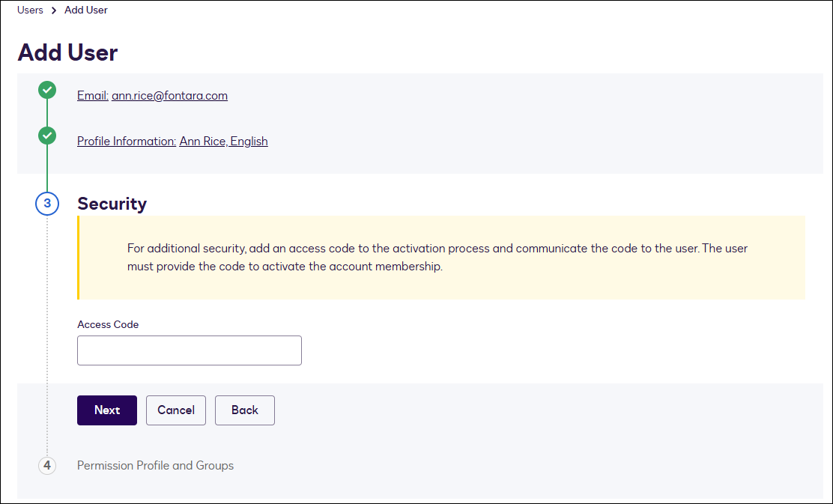Click the breadcrumb chevron separator
Viewport: 833px width, 504px height.
pos(54,10)
